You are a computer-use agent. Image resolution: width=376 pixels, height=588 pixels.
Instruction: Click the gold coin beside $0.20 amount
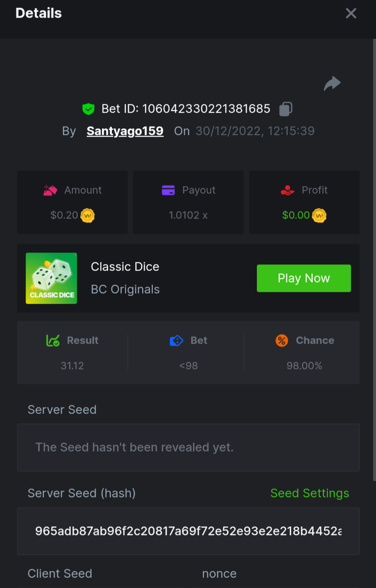coord(87,215)
